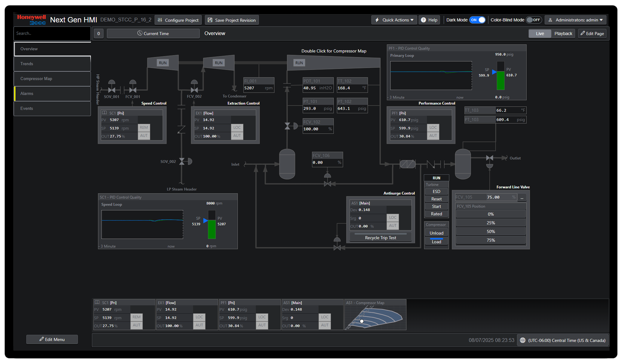Expand the Quick Actions dropdown

[411, 20]
